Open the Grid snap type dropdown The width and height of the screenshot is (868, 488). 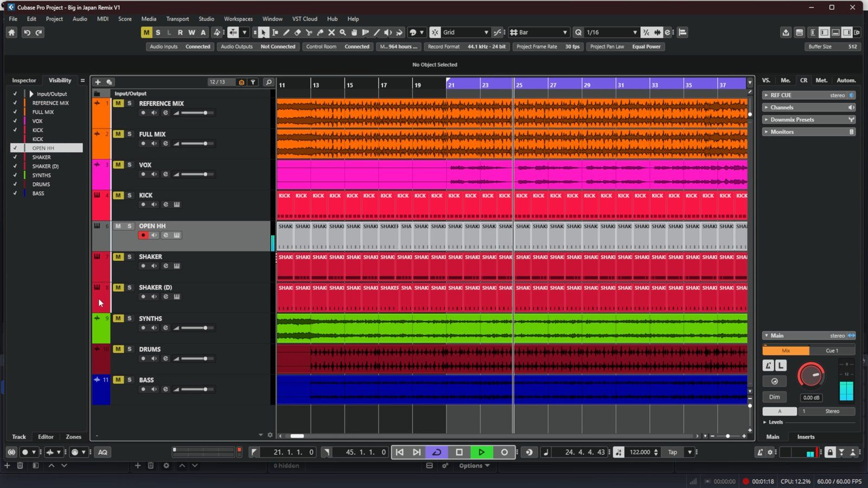pyautogui.click(x=486, y=33)
